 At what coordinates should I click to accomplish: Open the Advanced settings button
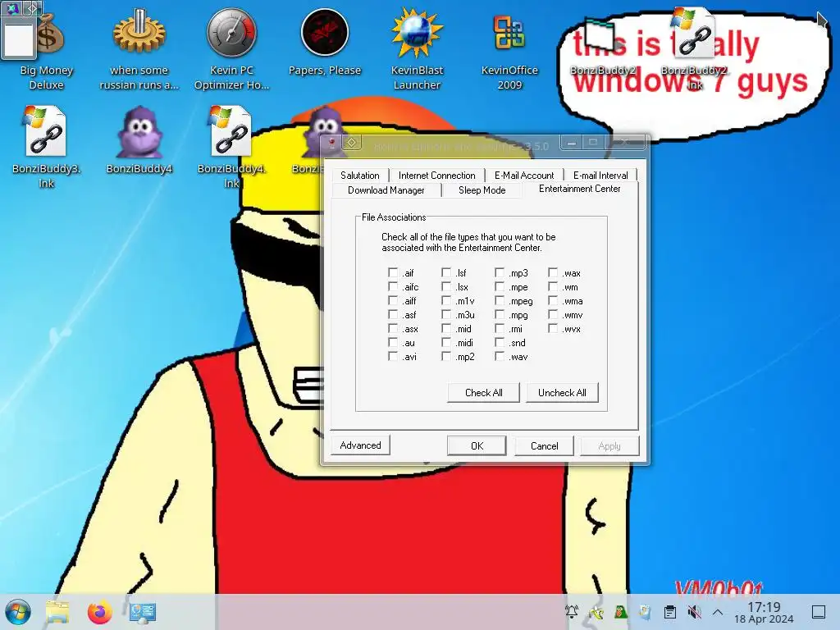360,445
